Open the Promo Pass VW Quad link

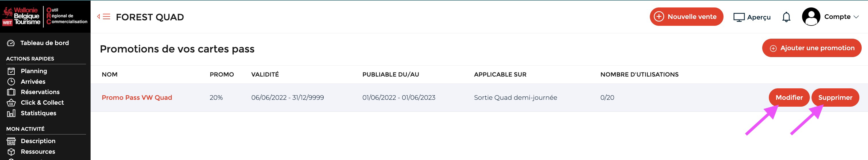(137, 97)
